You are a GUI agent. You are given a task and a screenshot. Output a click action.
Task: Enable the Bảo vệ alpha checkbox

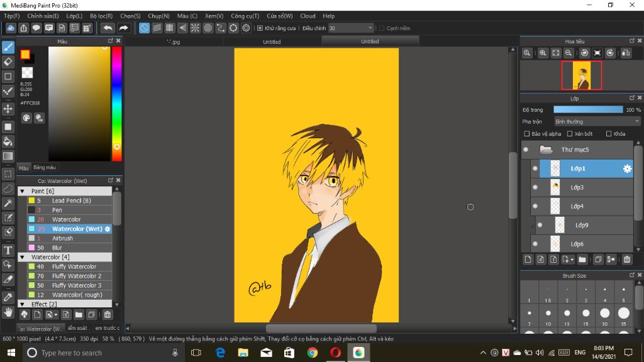(527, 134)
